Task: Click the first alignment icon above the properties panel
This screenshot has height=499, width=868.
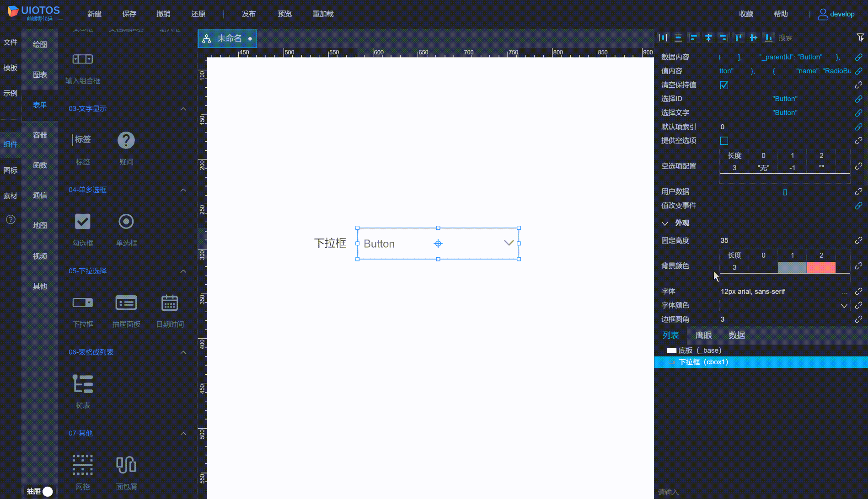Action: [x=664, y=37]
